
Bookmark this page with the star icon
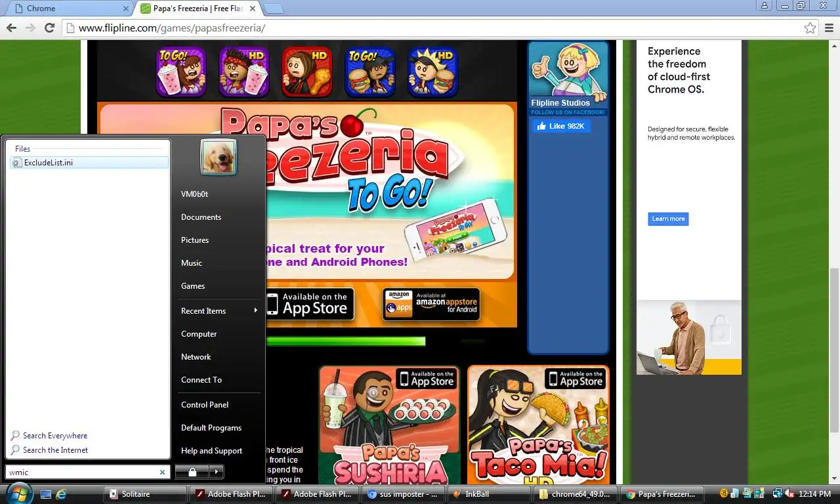click(810, 28)
